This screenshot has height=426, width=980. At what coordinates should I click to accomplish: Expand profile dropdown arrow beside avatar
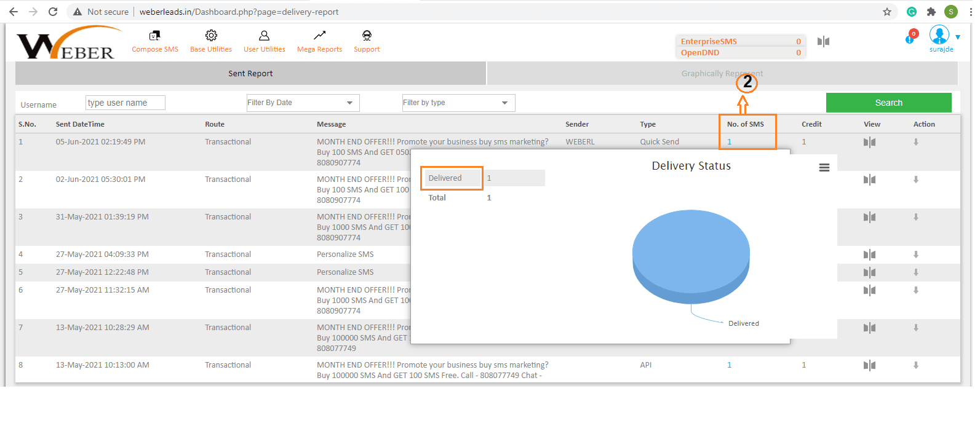coord(958,37)
